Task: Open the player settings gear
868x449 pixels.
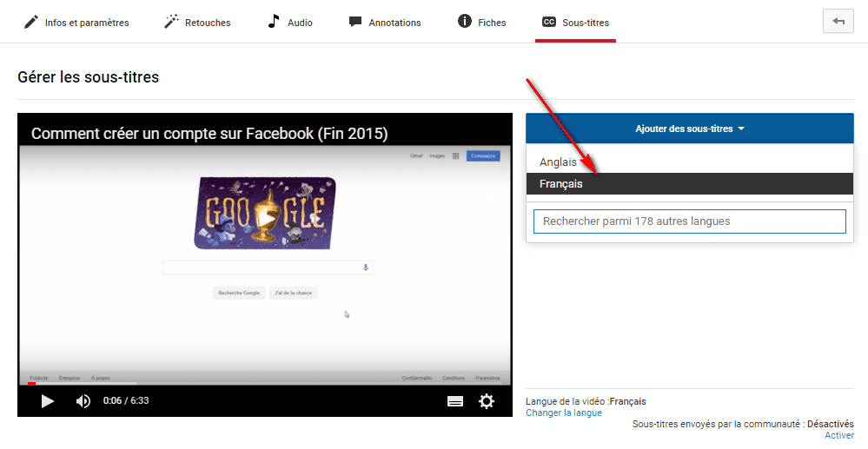Action: (x=487, y=401)
